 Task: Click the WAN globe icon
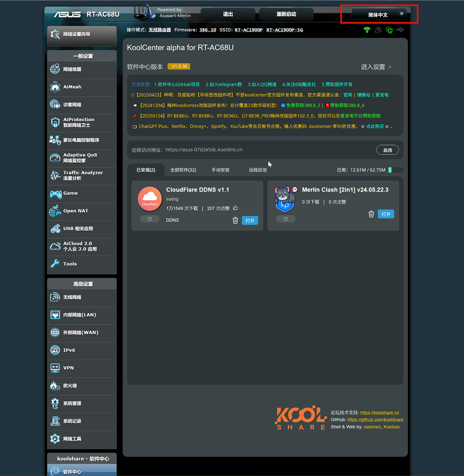coord(55,332)
